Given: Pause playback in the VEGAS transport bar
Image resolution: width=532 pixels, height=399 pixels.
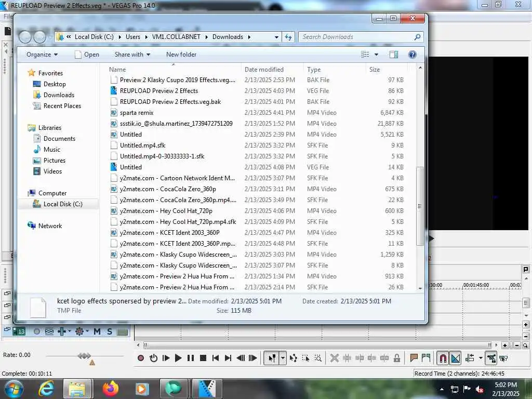Looking at the screenshot, I should [x=190, y=358].
